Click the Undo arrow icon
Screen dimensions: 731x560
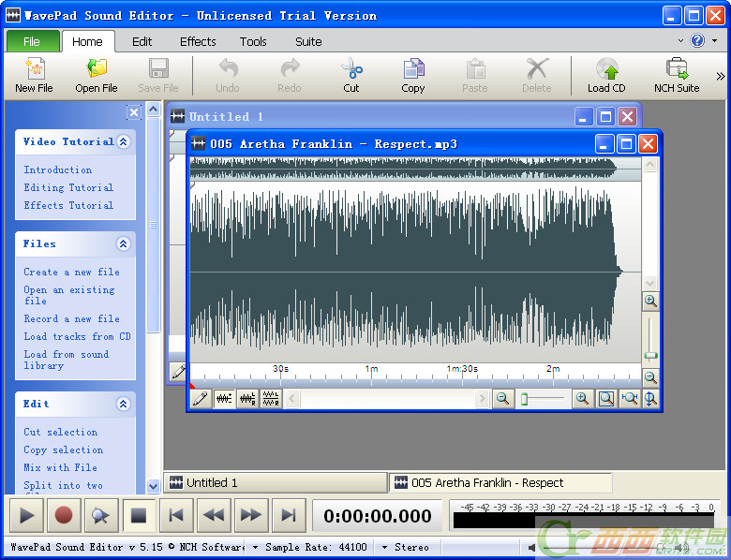pos(228,76)
